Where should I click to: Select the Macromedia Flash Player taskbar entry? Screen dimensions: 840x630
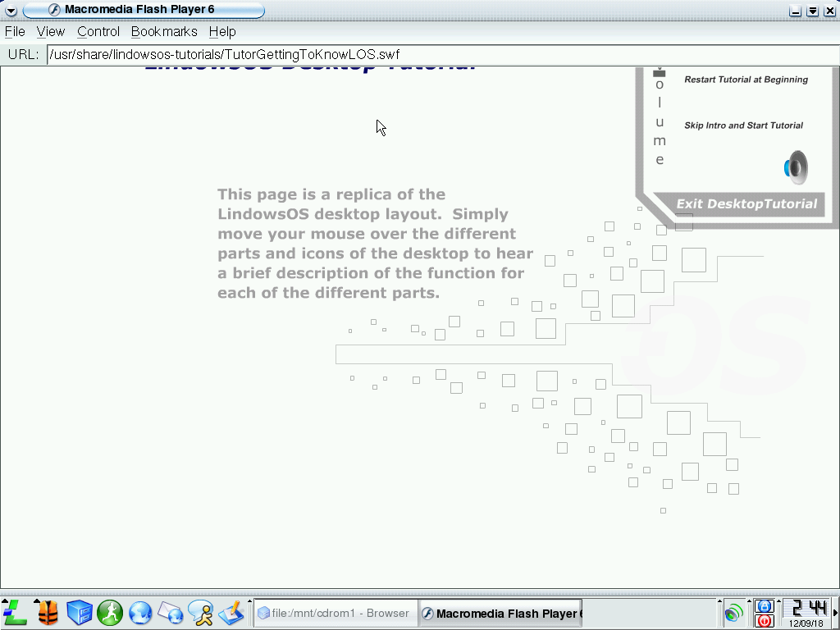coord(500,614)
